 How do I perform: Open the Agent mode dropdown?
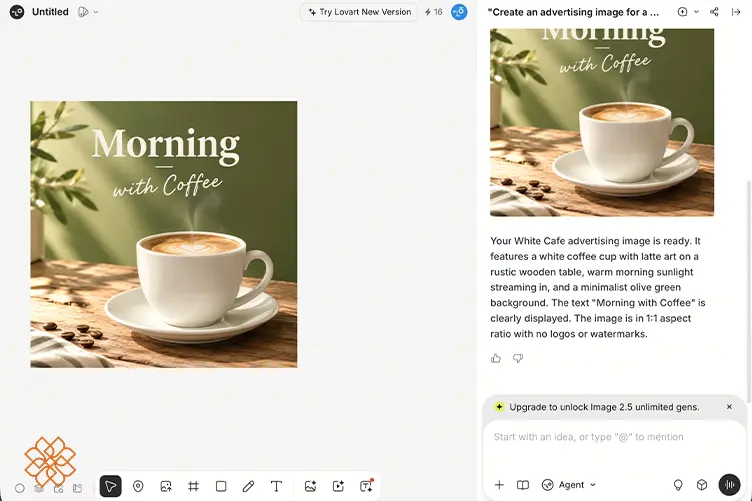click(569, 485)
